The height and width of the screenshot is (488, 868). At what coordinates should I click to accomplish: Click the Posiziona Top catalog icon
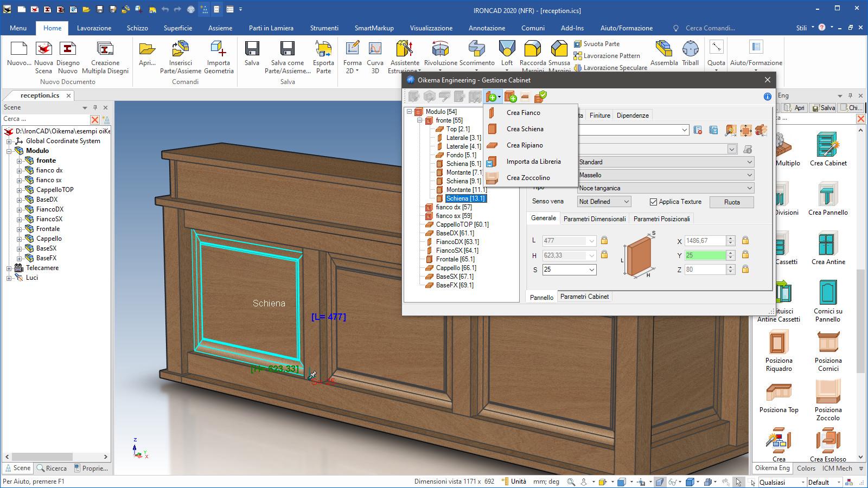[x=778, y=393]
